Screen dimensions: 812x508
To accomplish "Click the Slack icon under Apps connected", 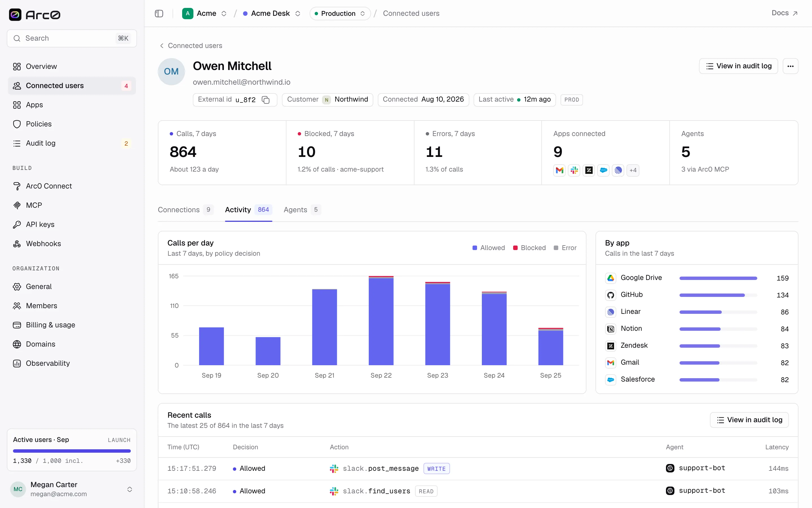I will (x=574, y=170).
